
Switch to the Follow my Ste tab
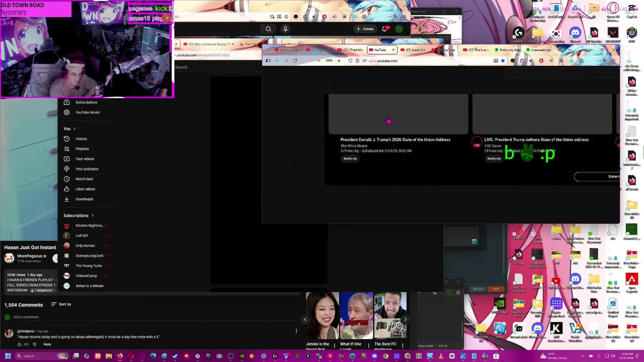508,50
